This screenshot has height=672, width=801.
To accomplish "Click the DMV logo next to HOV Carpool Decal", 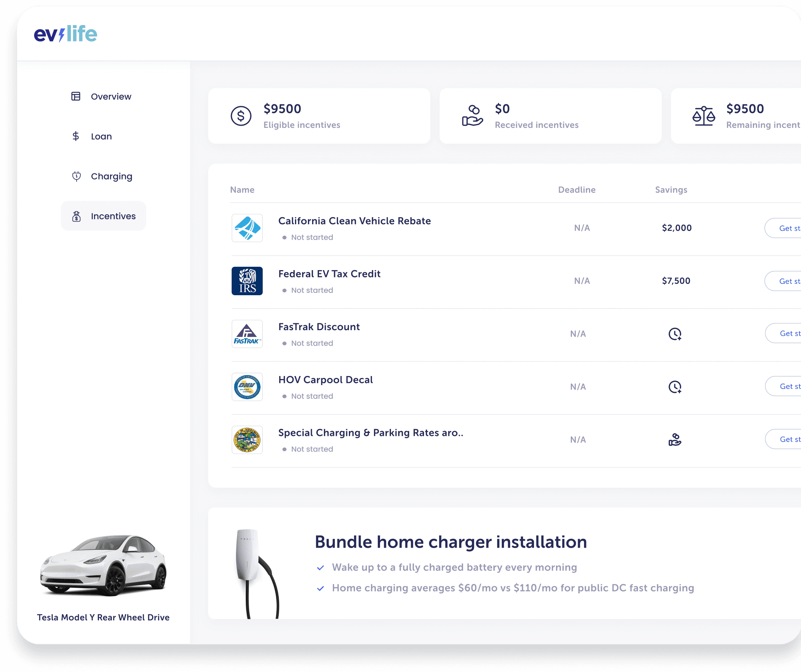I will pyautogui.click(x=247, y=387).
